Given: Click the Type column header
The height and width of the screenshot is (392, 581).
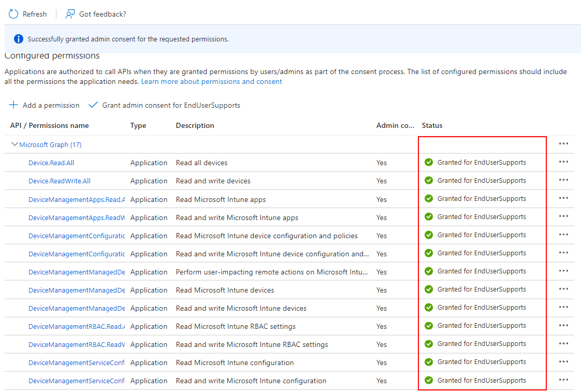Looking at the screenshot, I should 138,126.
